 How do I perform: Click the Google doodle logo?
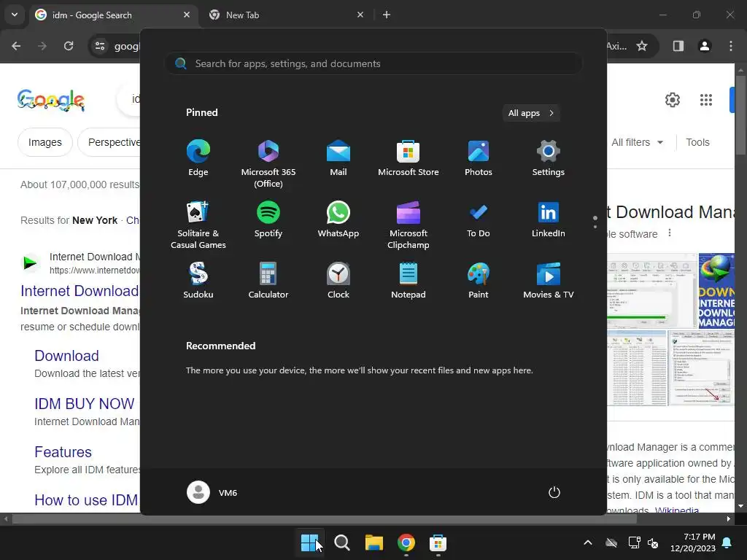(51, 100)
